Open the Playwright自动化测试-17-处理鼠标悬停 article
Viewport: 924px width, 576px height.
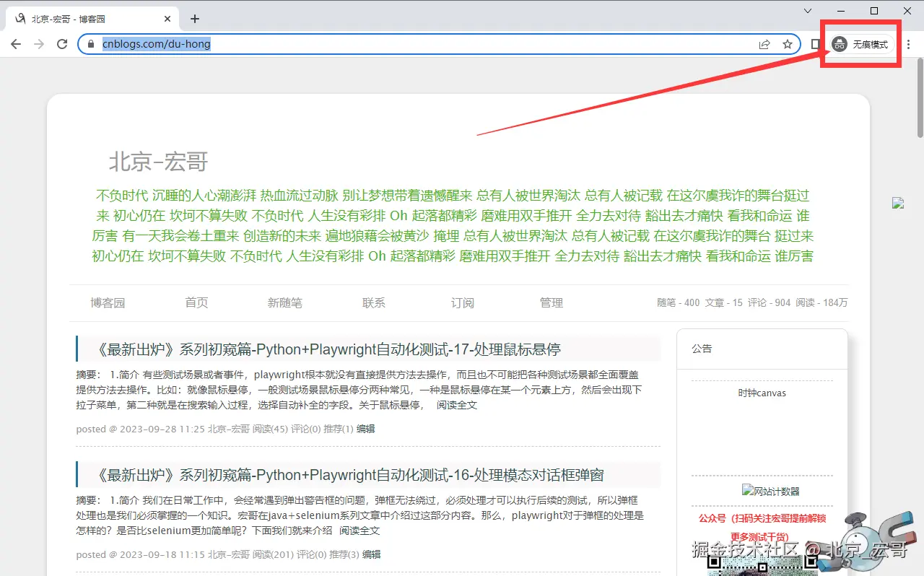tap(328, 349)
